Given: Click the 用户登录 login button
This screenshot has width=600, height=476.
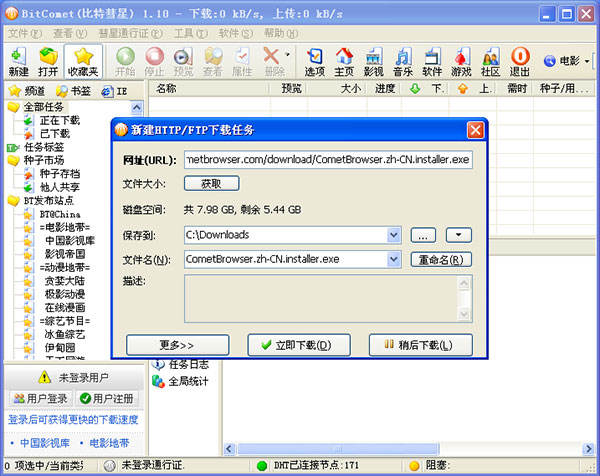Looking at the screenshot, I should pos(41,398).
